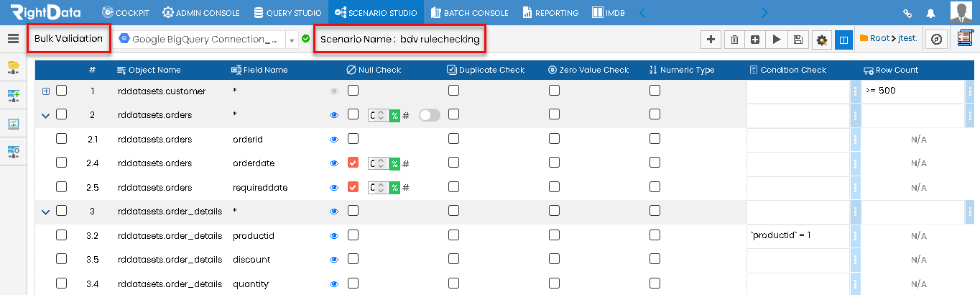Toggle eye visibility for productid row
Image resolution: width=980 pixels, height=295 pixels.
(x=334, y=236)
